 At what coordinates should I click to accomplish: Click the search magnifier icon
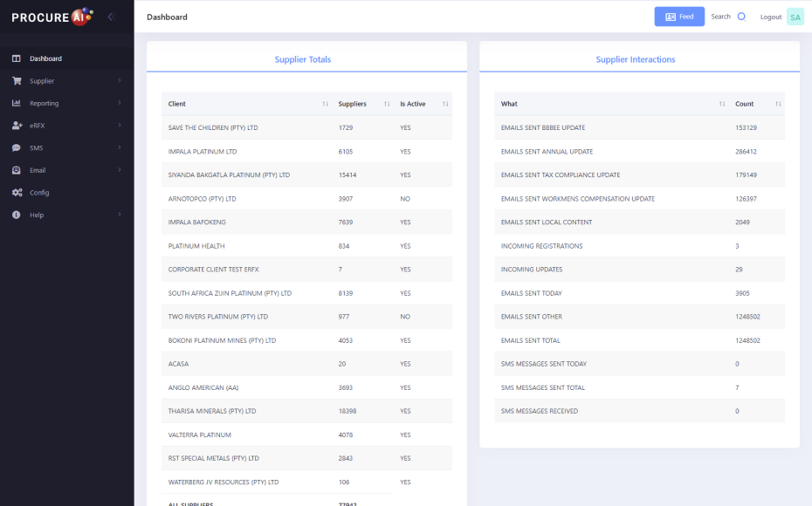(x=741, y=17)
